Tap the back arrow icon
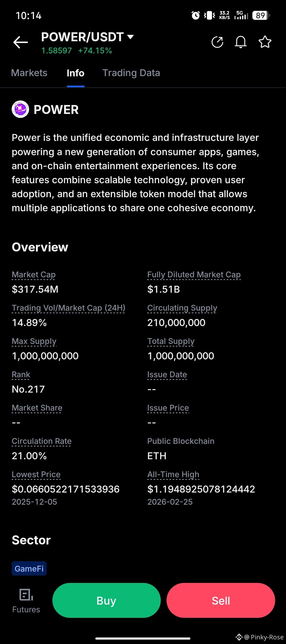The image size is (286, 644). click(21, 42)
